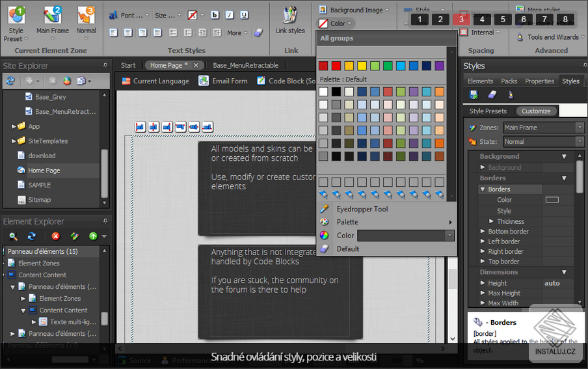The width and height of the screenshot is (588, 369).
Task: Open Tools and Wizards
Action: 550,37
